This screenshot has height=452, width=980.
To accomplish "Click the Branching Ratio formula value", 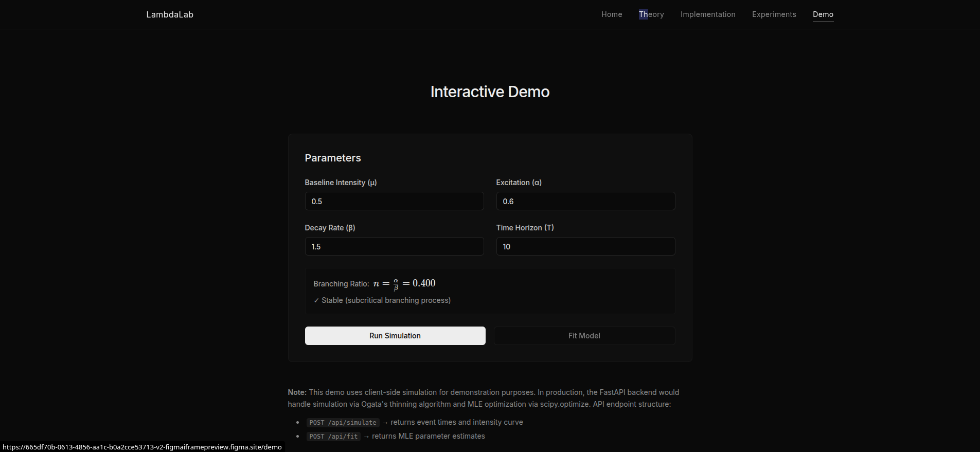I will [404, 283].
